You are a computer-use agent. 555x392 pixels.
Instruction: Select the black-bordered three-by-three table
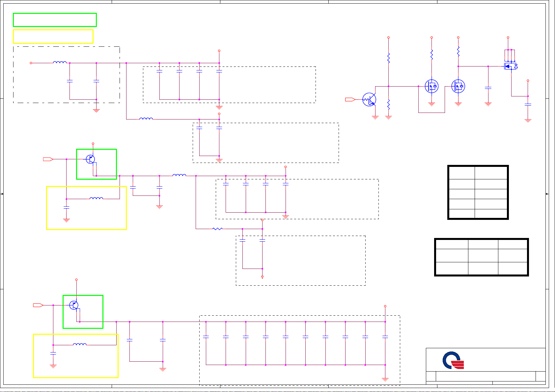[482, 257]
